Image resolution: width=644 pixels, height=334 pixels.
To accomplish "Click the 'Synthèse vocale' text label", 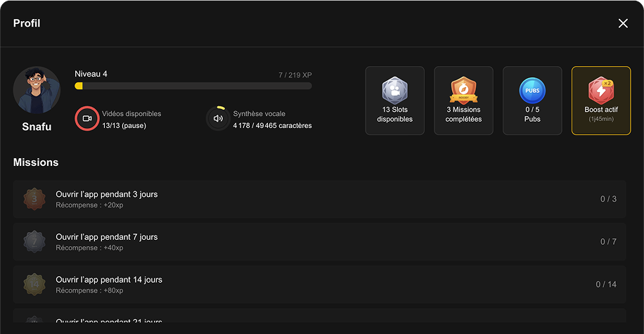I will tap(259, 113).
